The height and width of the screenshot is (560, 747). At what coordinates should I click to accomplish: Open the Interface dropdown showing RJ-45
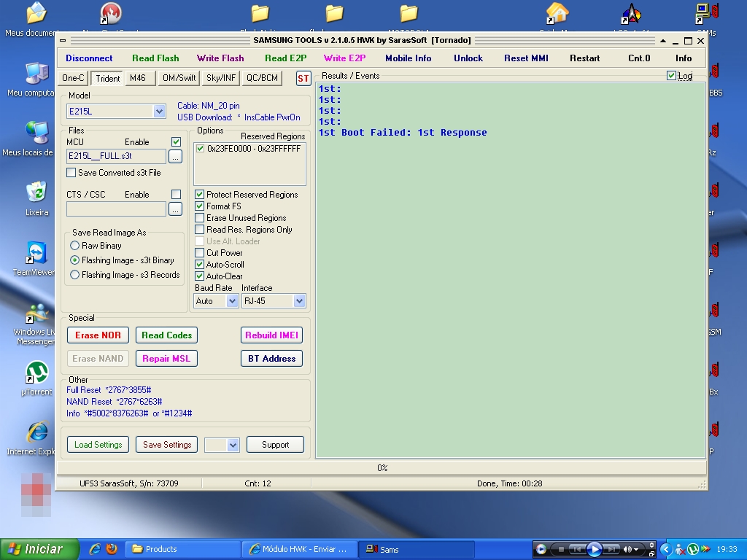click(299, 301)
